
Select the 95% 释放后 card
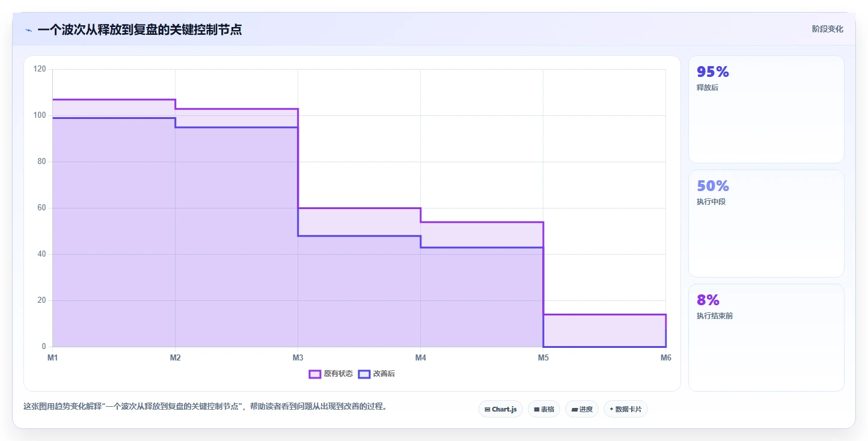click(766, 109)
